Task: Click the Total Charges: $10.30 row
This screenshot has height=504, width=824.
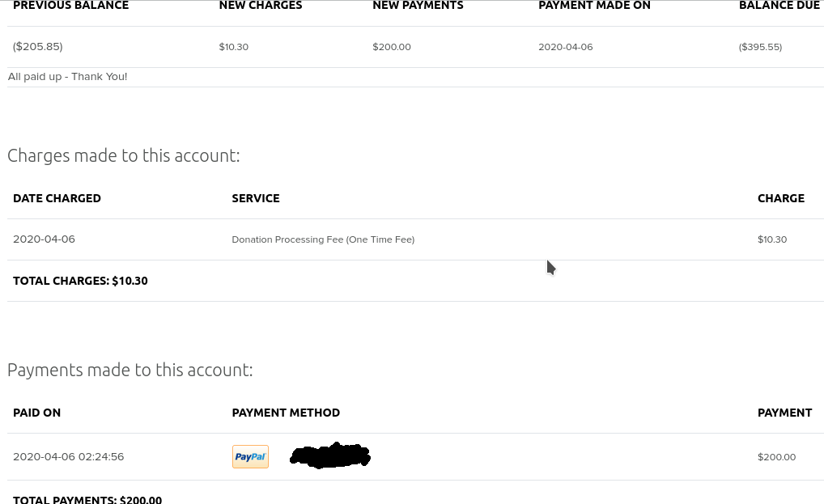Action: coord(80,281)
